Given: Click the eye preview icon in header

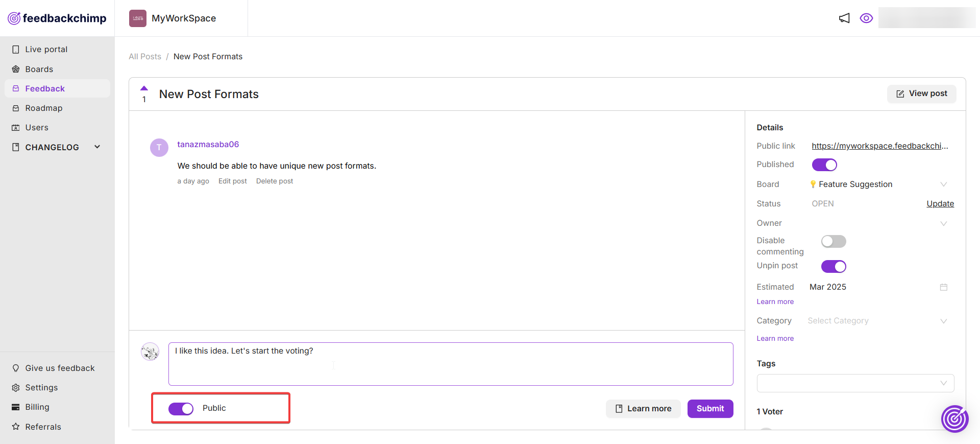Looking at the screenshot, I should 866,18.
